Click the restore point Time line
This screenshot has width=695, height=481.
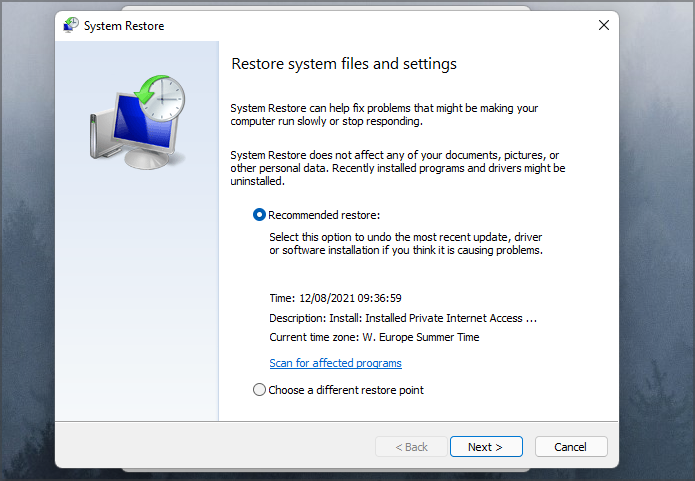[336, 298]
